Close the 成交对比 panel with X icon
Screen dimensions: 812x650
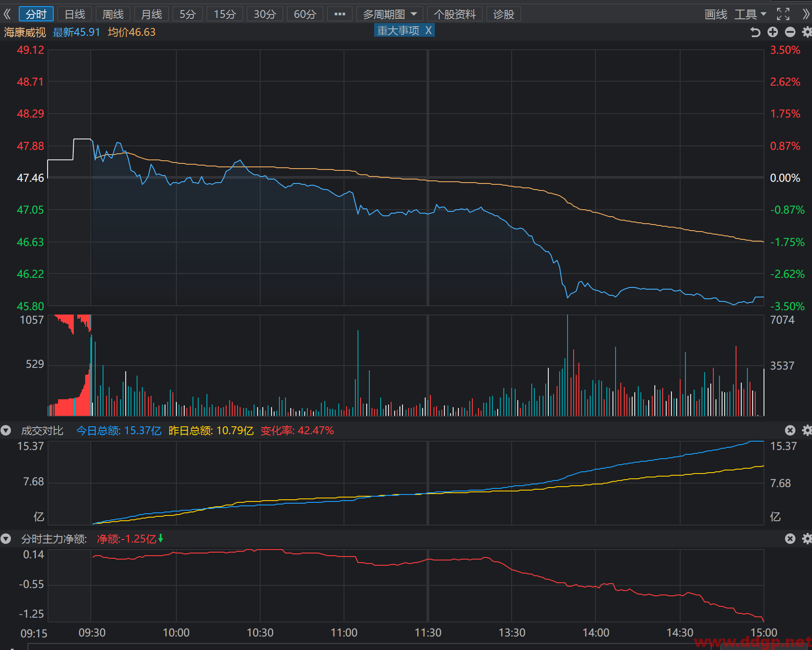coord(790,430)
